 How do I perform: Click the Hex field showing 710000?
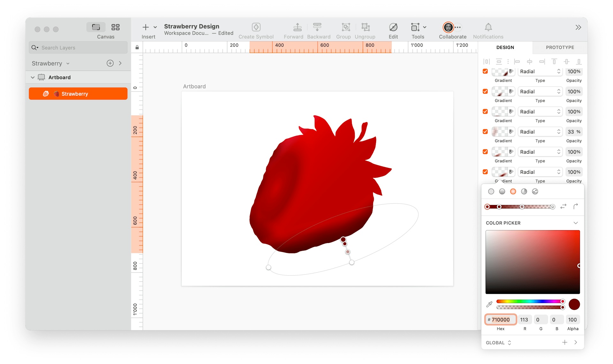501,320
